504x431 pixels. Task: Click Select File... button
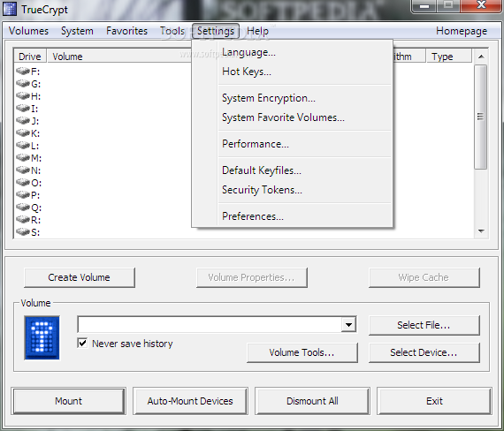coord(424,325)
